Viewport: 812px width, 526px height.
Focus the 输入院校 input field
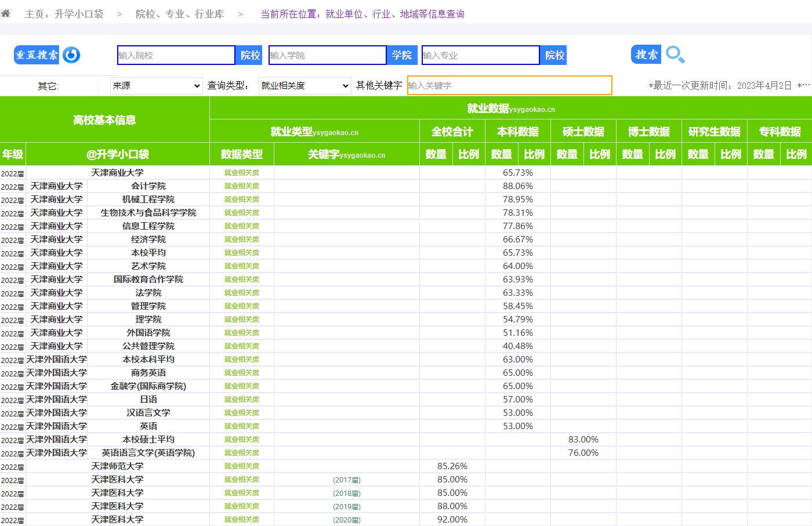176,55
